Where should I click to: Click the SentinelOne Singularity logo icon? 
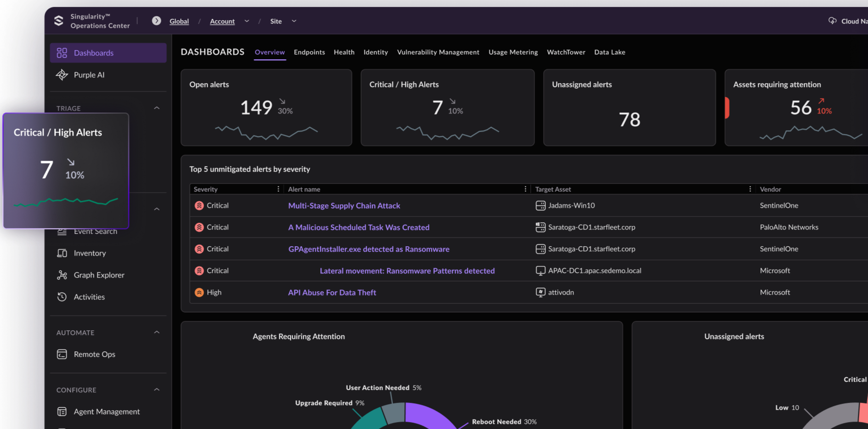(x=58, y=21)
